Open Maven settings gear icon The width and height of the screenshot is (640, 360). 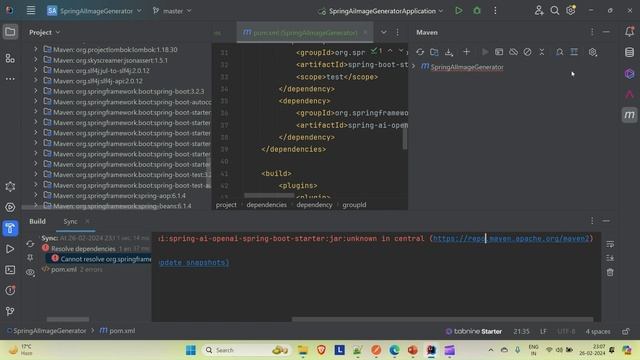point(593,52)
